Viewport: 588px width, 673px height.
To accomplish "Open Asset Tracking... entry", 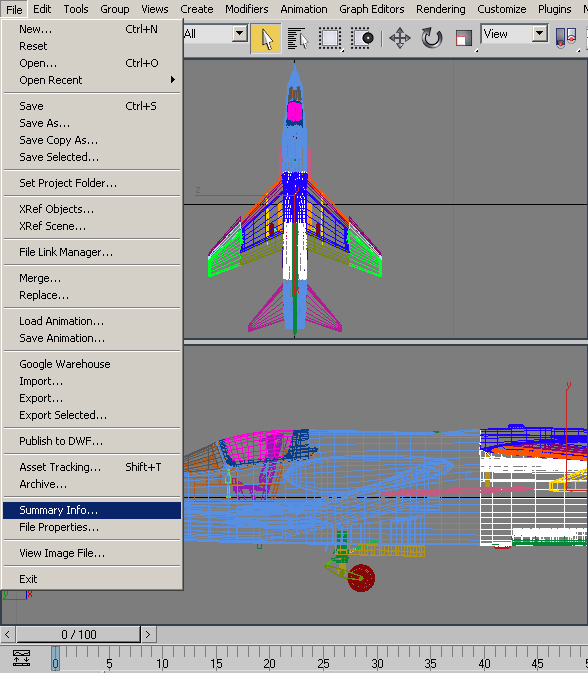I will (x=92, y=467).
